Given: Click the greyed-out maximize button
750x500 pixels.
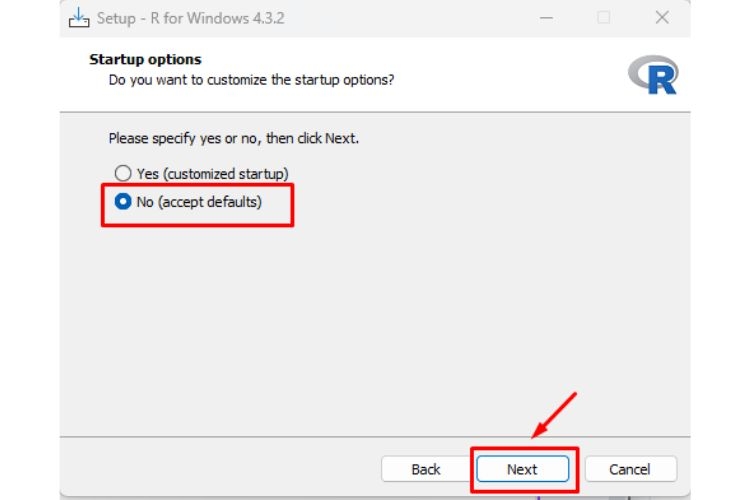Looking at the screenshot, I should (604, 18).
